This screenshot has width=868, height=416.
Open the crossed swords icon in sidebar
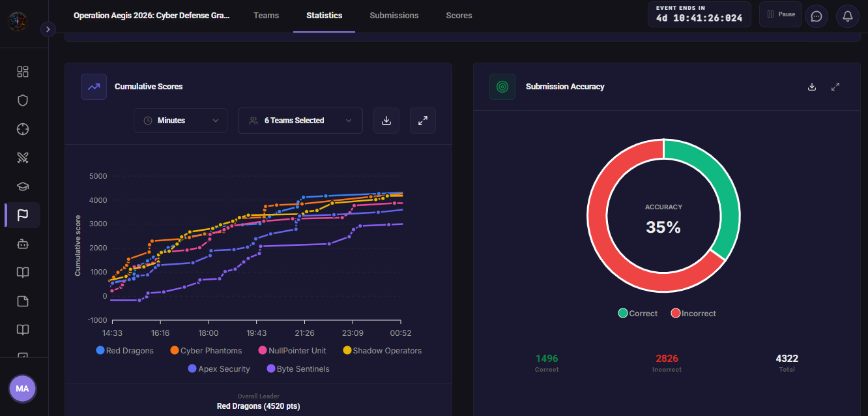click(x=23, y=157)
